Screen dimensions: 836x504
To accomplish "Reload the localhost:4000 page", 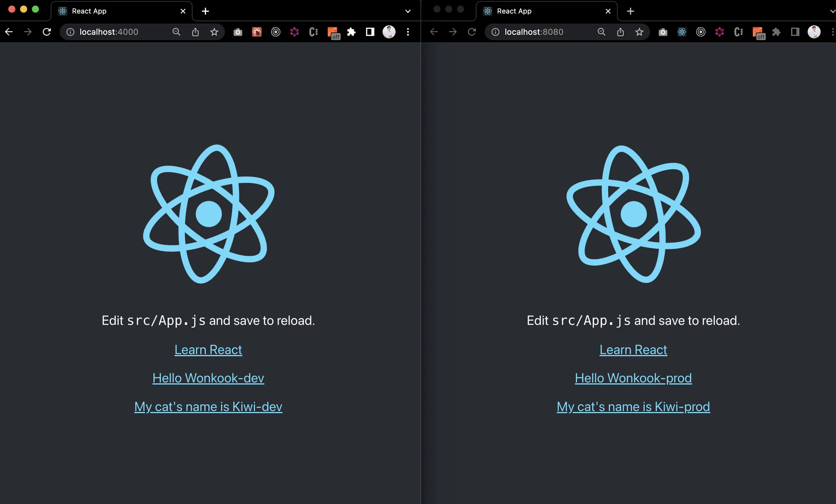I will (x=47, y=32).
